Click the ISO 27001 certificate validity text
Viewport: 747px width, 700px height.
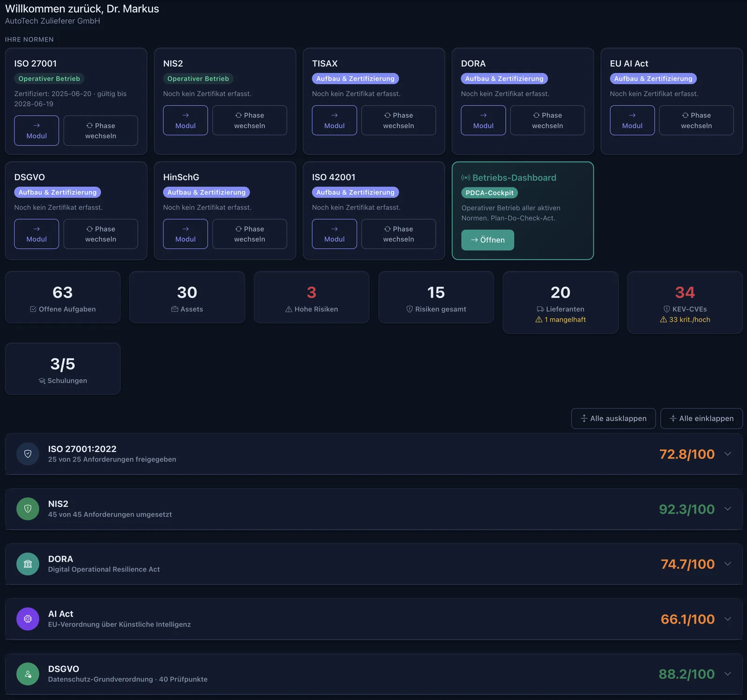tap(70, 99)
